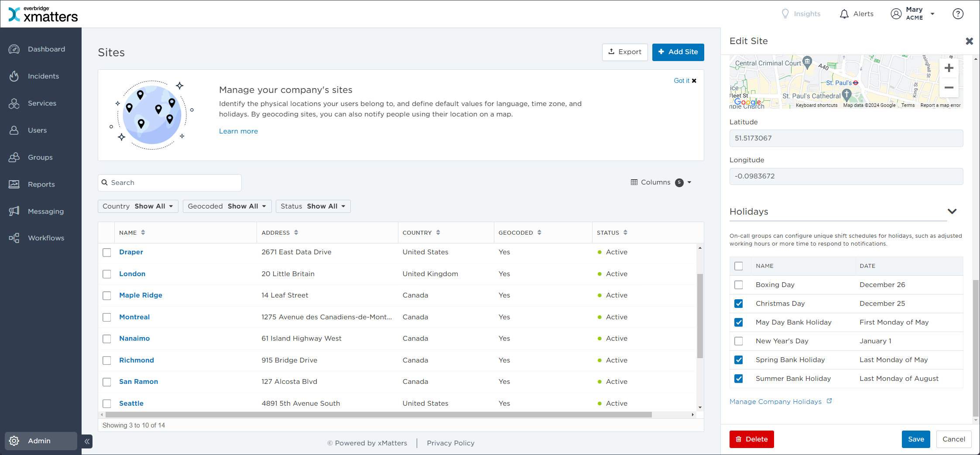
Task: Go to Incidents in sidebar
Action: (43, 76)
